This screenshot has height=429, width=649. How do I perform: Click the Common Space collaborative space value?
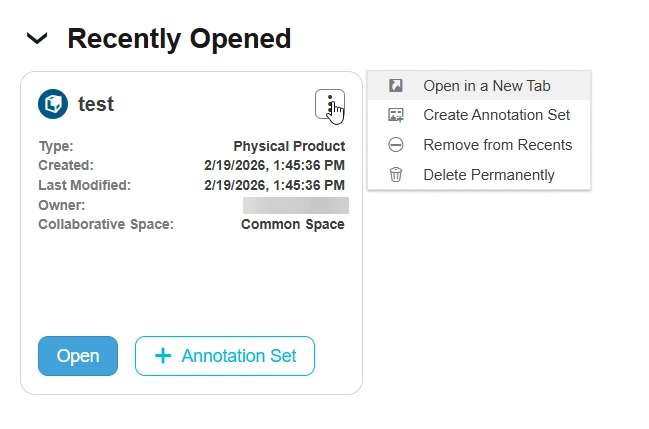[x=292, y=224]
